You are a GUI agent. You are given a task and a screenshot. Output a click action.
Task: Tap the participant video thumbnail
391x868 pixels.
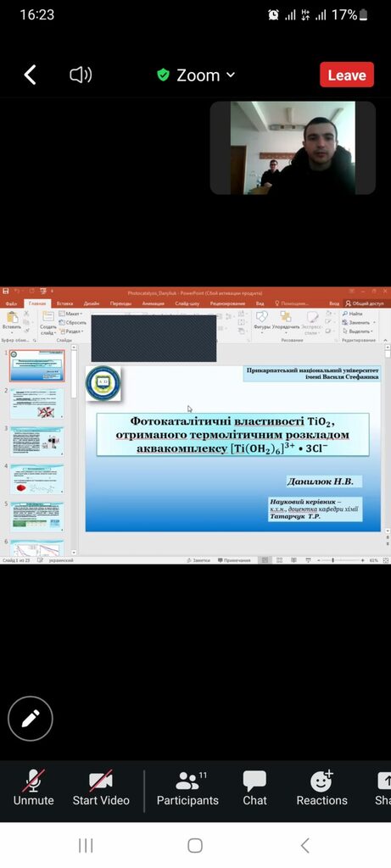(x=293, y=147)
